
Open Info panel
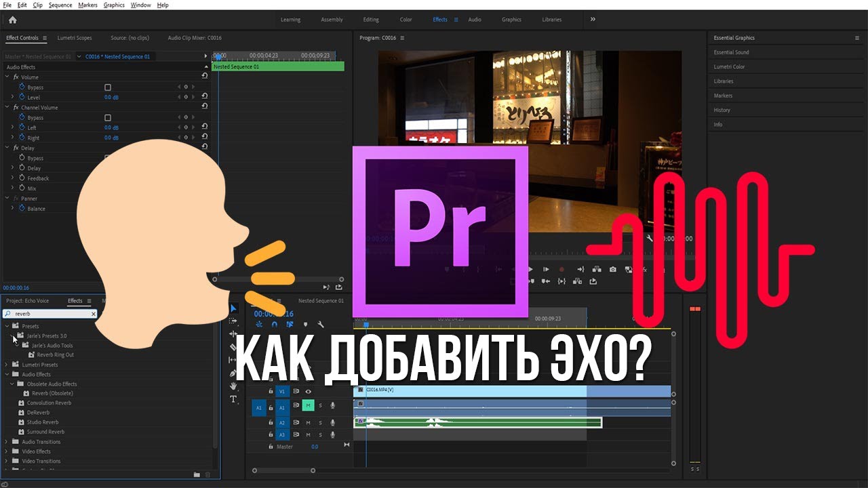[717, 124]
